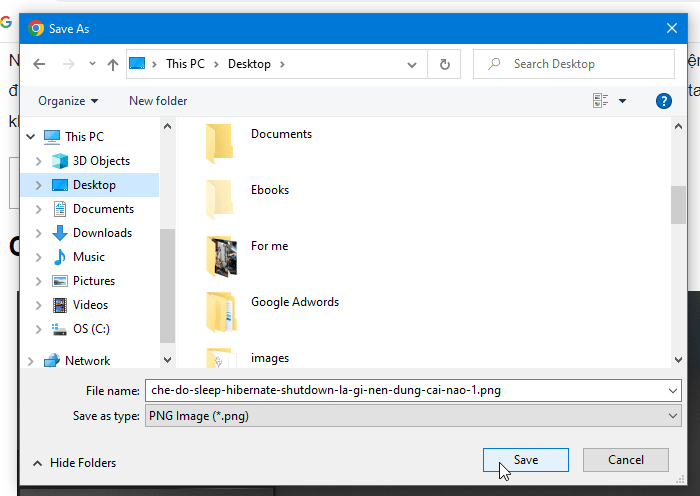Expand the Music tree node
700x496 pixels.
39,257
